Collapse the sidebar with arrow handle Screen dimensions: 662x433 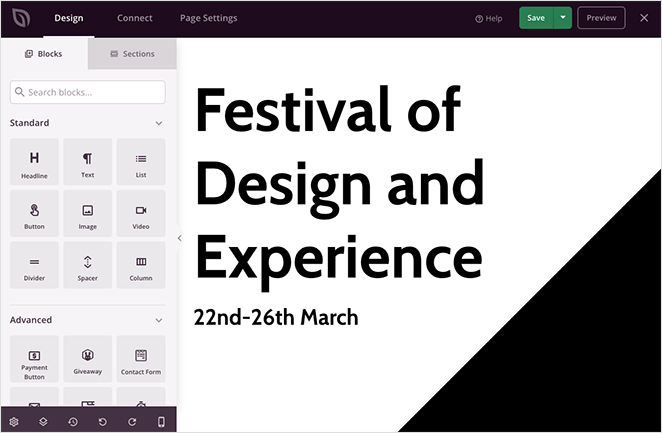pos(179,238)
